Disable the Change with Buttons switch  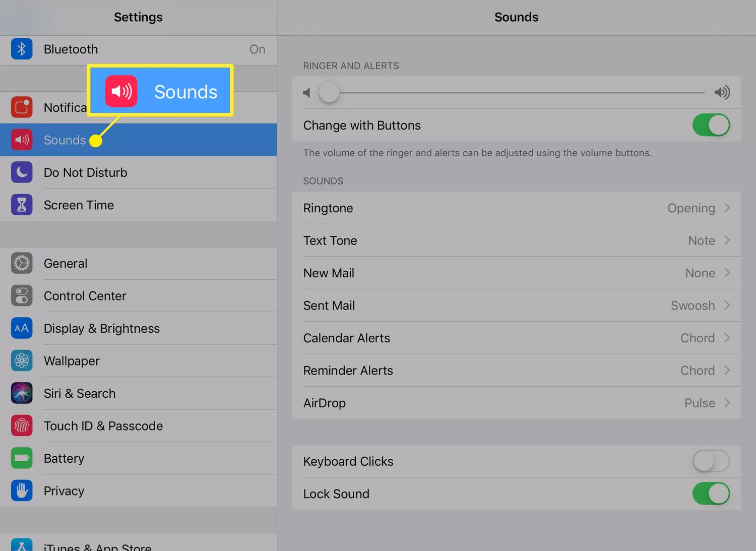(711, 125)
